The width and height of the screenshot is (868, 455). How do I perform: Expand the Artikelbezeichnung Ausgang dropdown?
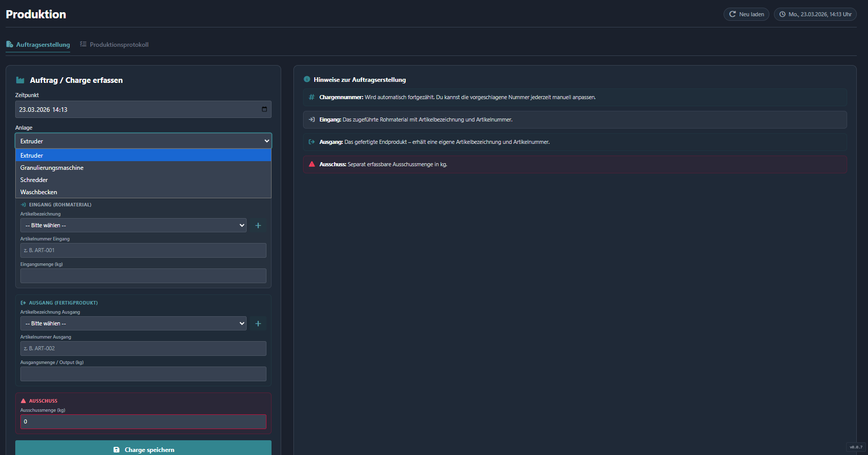click(133, 323)
